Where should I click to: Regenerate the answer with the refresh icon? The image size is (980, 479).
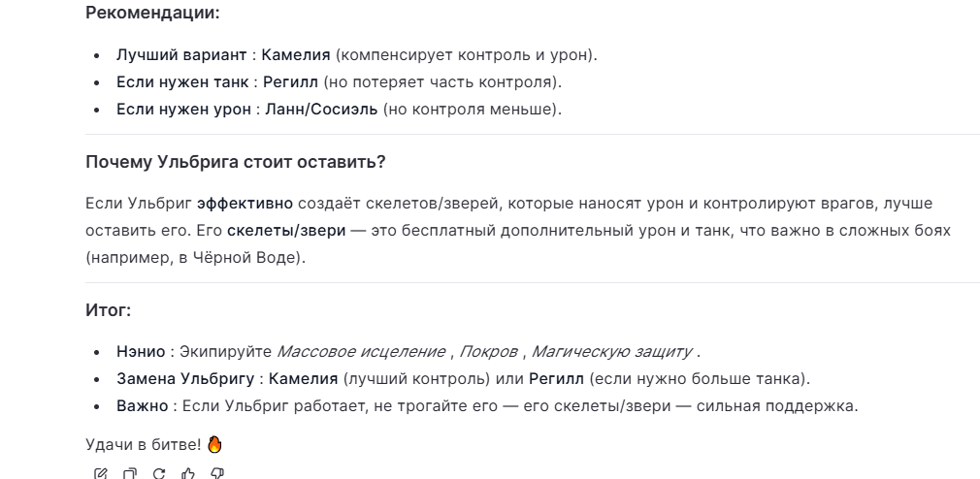tap(159, 474)
